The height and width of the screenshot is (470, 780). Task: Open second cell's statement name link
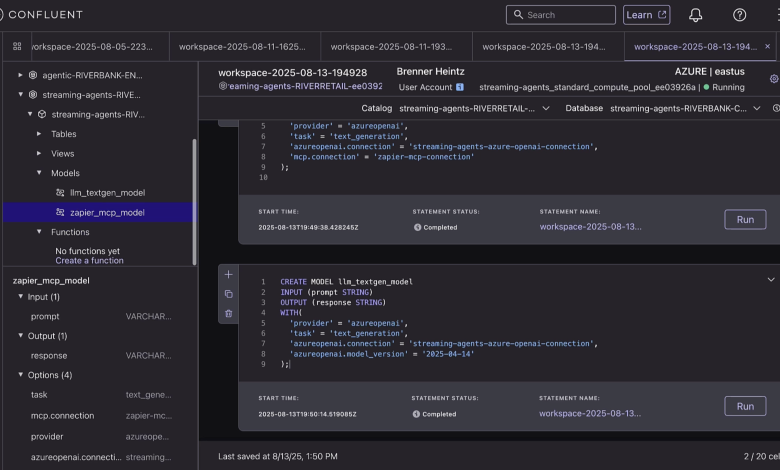click(x=590, y=413)
